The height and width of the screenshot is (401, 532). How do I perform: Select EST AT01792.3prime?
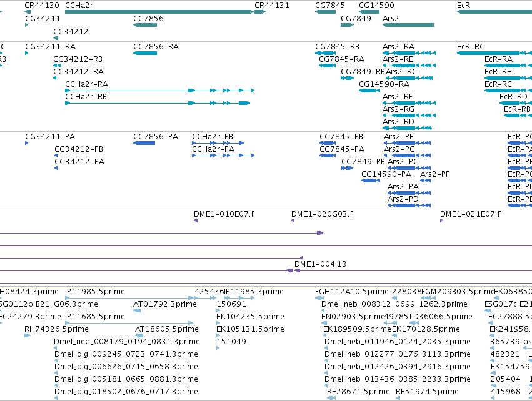tap(137, 310)
